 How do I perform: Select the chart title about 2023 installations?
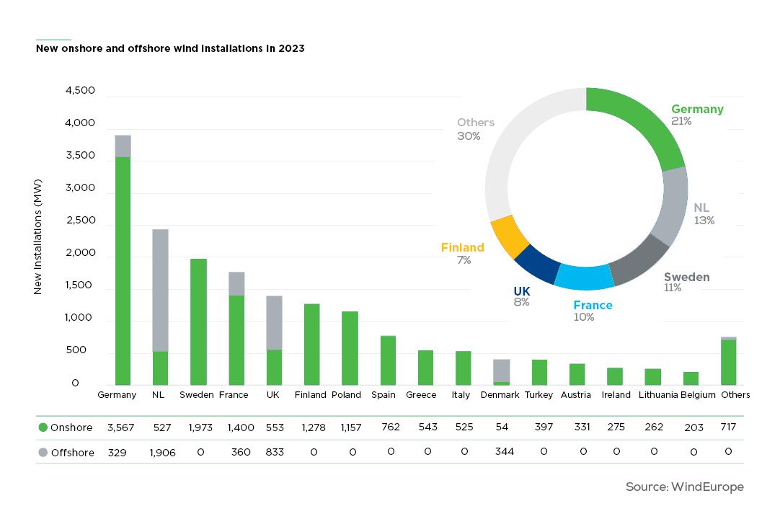[x=170, y=48]
